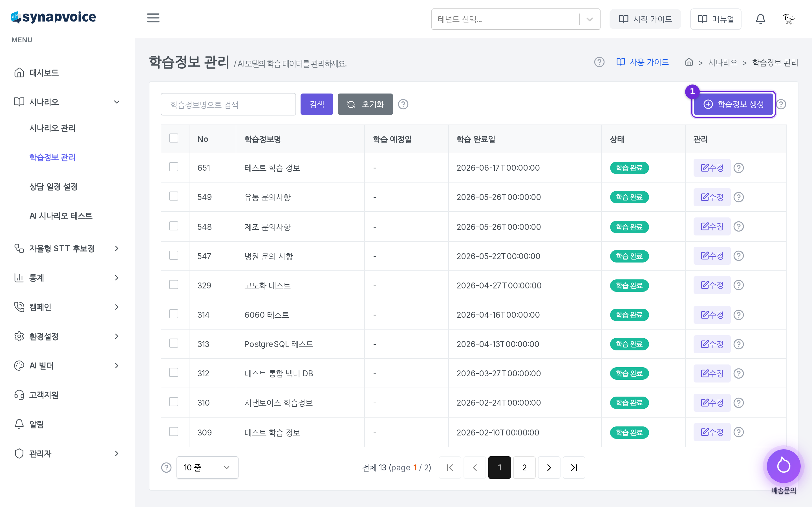
Task: Click help icon next to 초기화 button
Action: click(x=403, y=104)
